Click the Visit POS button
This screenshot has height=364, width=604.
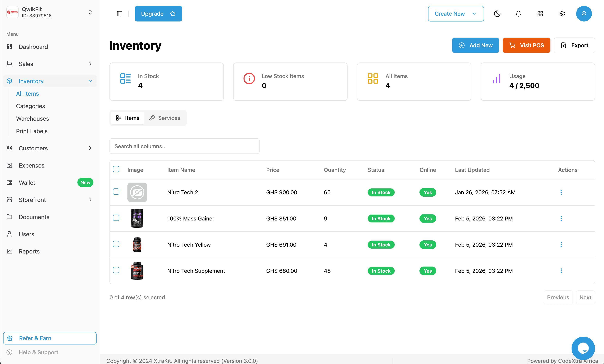(526, 45)
